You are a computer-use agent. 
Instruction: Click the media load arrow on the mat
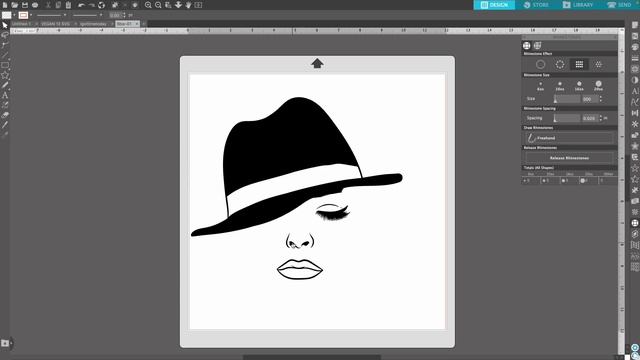pos(317,63)
